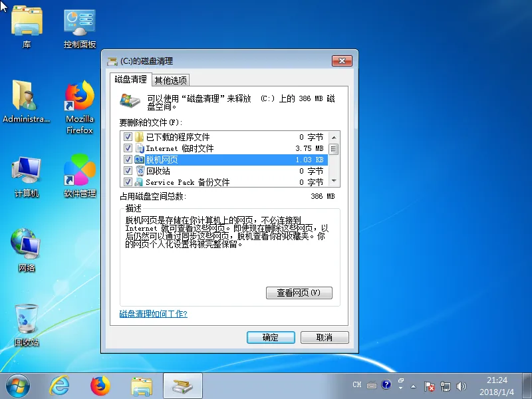Click the Service Pack 备份文件 icon
Image resolution: width=532 pixels, height=399 pixels.
click(138, 182)
